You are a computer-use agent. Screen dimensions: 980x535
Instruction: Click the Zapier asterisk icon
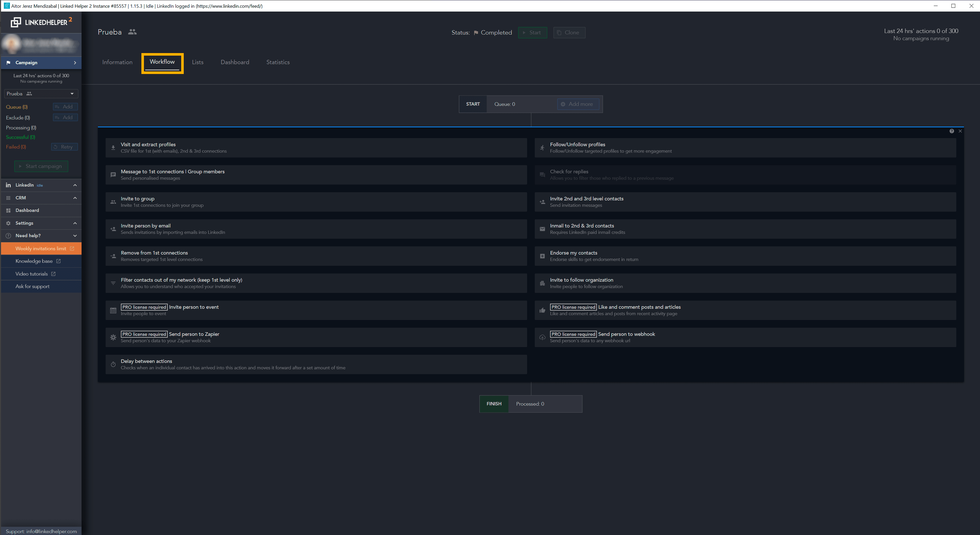(x=113, y=337)
